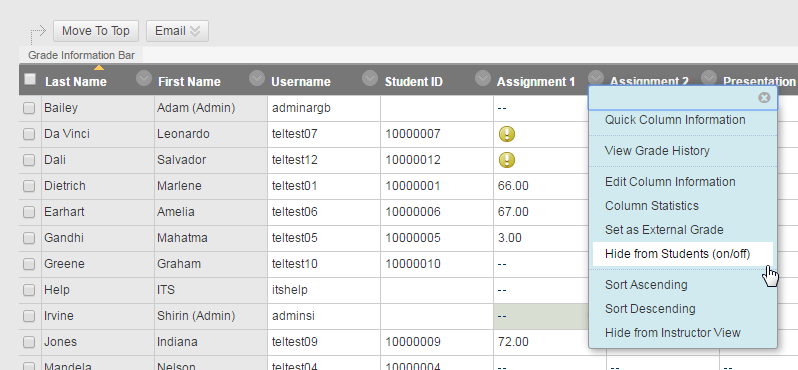The width and height of the screenshot is (798, 370).
Task: Click the needs-grading icon for Dali
Action: 506,160
